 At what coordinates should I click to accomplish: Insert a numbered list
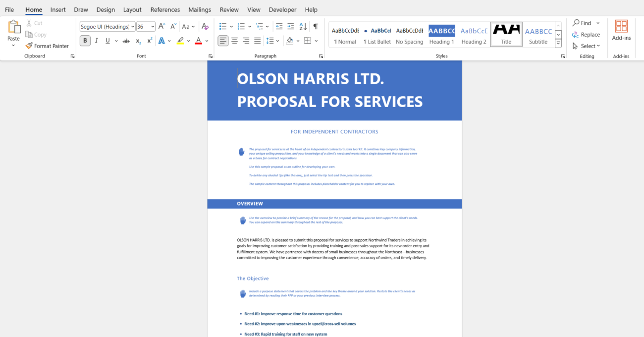click(241, 27)
